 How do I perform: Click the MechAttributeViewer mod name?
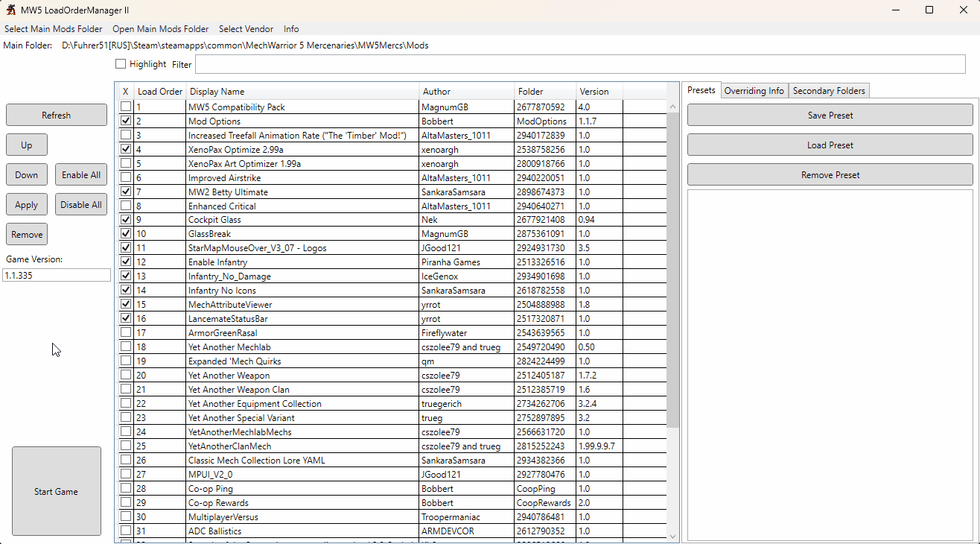pyautogui.click(x=230, y=305)
